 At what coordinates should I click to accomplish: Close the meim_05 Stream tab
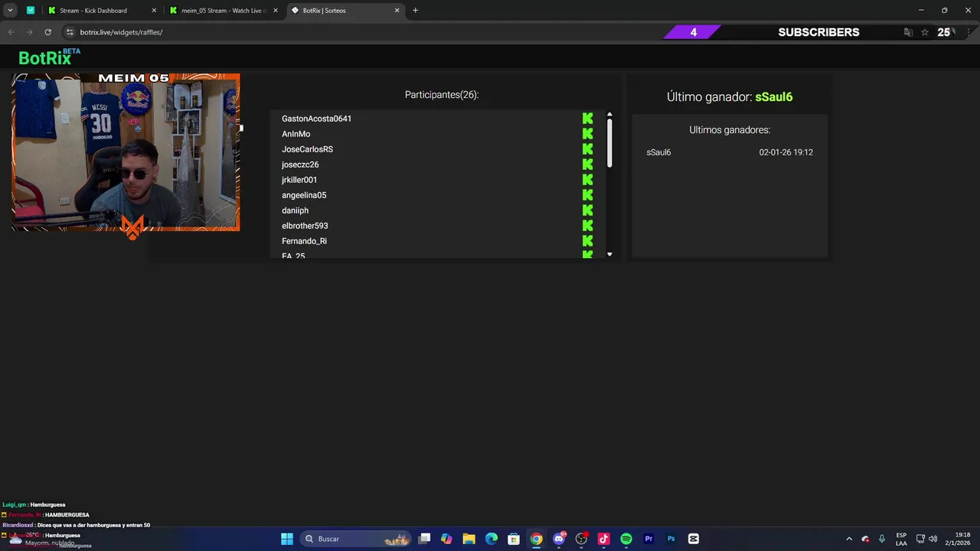pyautogui.click(x=276, y=11)
